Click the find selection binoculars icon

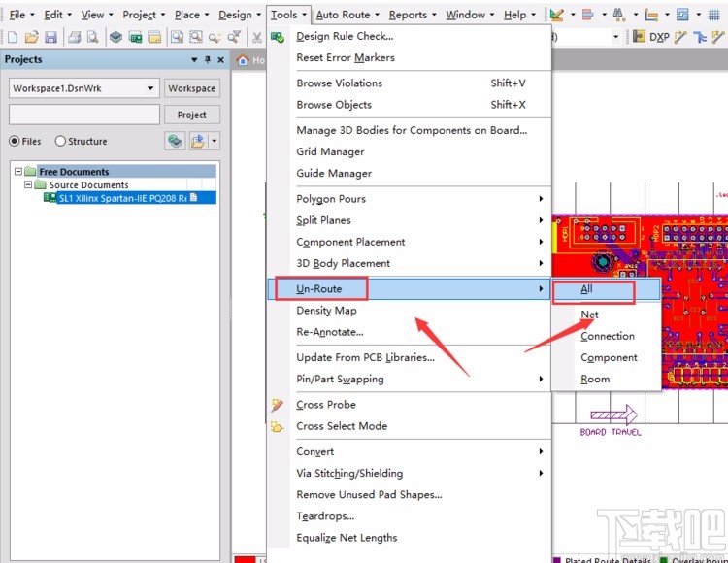(x=618, y=15)
